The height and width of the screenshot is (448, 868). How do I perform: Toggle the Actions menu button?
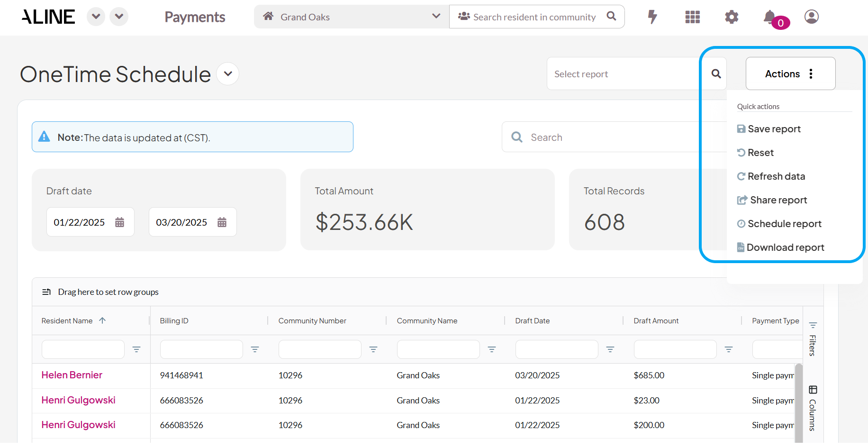point(790,73)
